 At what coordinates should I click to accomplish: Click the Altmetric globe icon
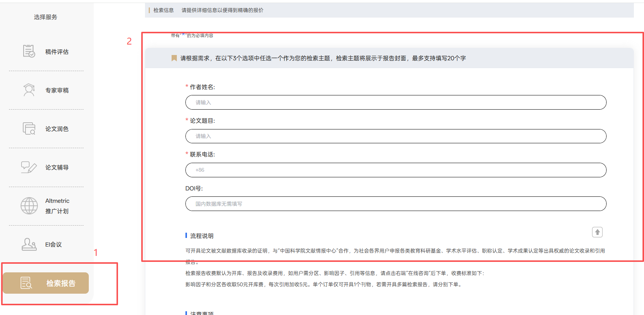(29, 206)
